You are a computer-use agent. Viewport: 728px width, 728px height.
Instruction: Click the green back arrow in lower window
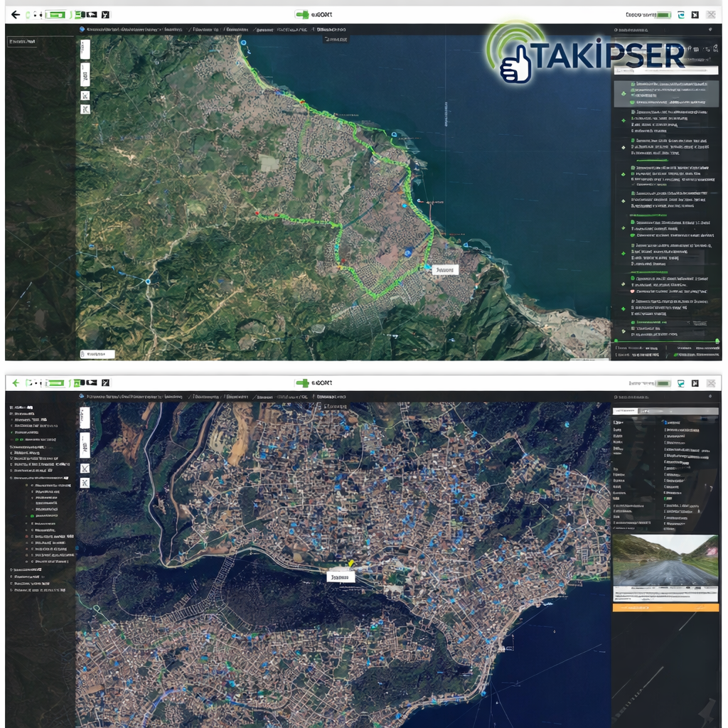[15, 383]
